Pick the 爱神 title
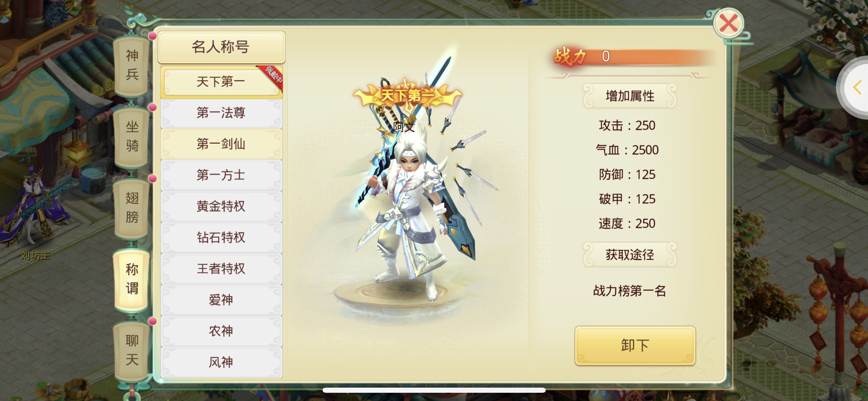 [x=221, y=300]
